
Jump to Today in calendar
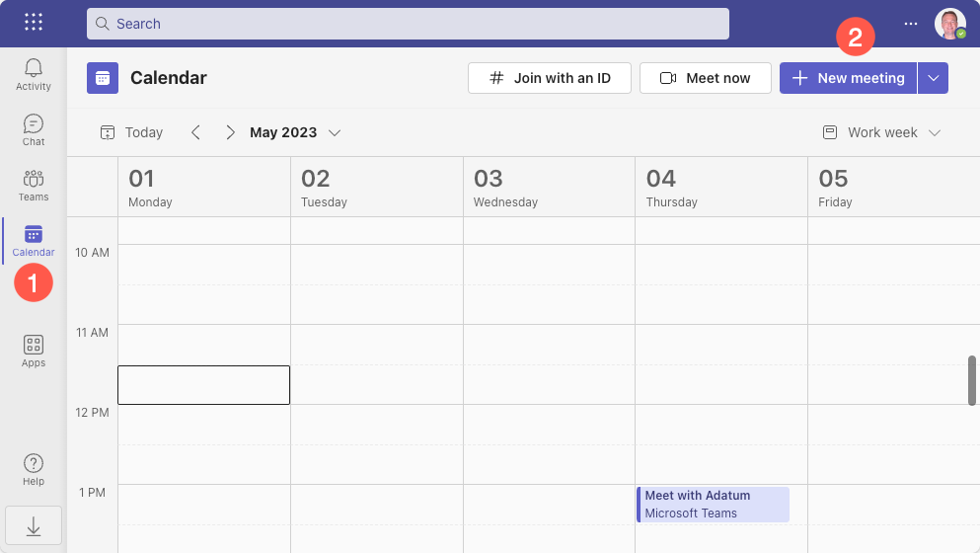pos(131,132)
